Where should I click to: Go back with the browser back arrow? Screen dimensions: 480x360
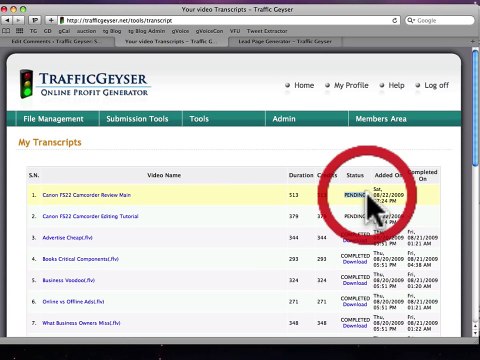[x=7, y=20]
